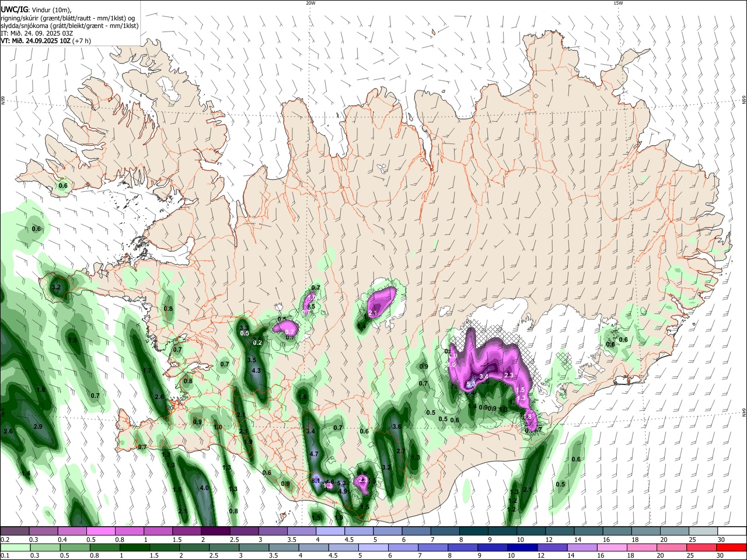Click the '3.6' precipitation value on the map
The width and height of the screenshot is (747, 560).
pyautogui.click(x=397, y=426)
